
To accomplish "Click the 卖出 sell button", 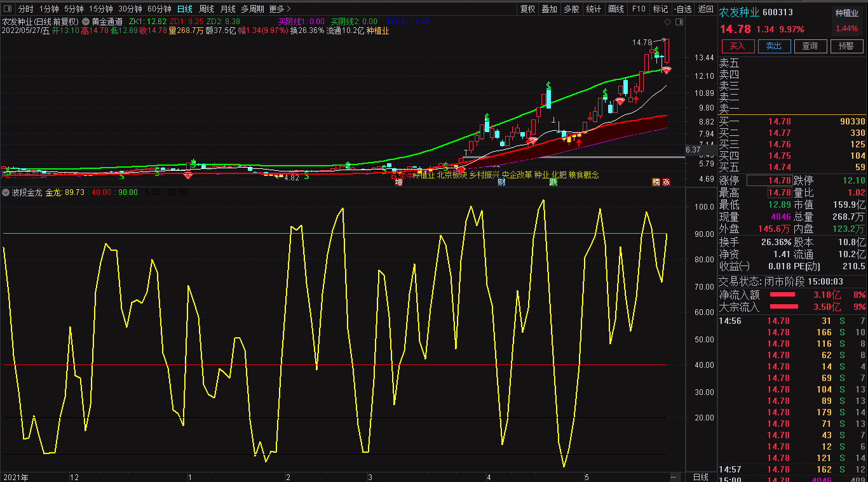I will click(774, 46).
